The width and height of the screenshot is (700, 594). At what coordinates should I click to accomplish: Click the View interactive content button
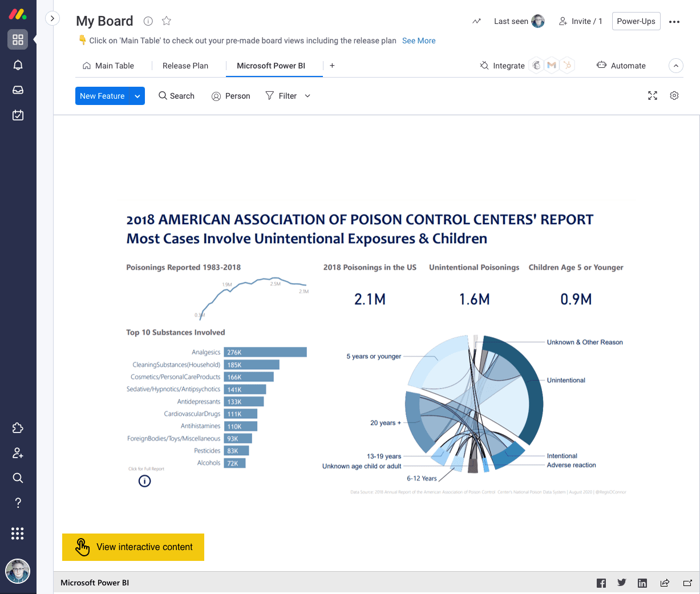pyautogui.click(x=133, y=547)
